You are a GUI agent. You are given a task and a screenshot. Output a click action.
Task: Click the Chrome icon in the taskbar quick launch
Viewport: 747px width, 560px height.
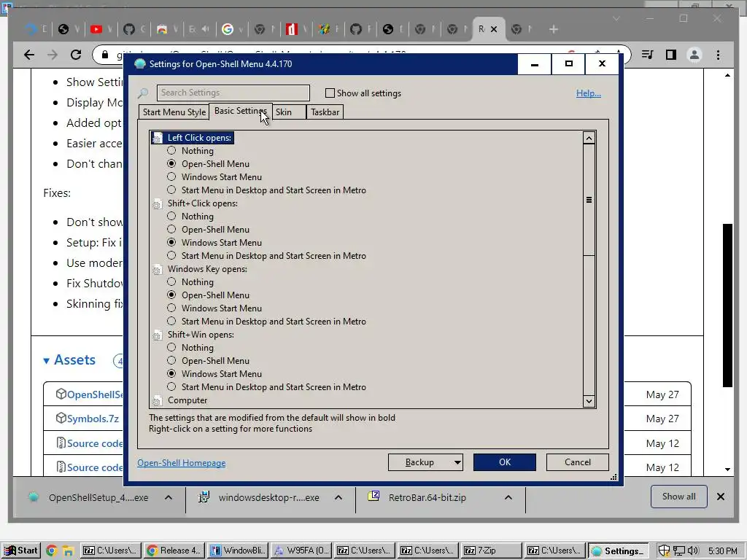click(x=52, y=551)
